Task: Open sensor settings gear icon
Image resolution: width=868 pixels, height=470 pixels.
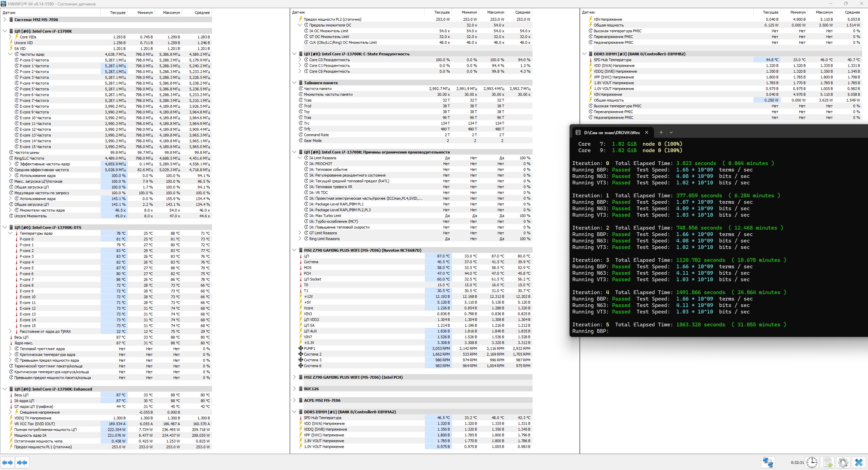Action: click(843, 462)
